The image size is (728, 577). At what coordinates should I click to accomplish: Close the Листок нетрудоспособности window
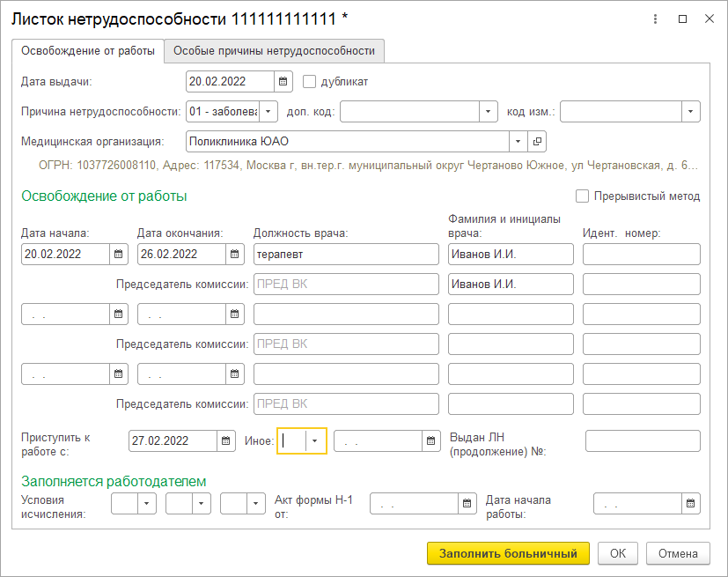[710, 19]
